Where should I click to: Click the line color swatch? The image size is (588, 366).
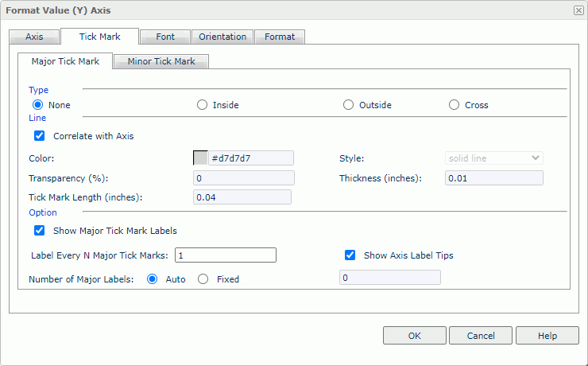tap(200, 158)
